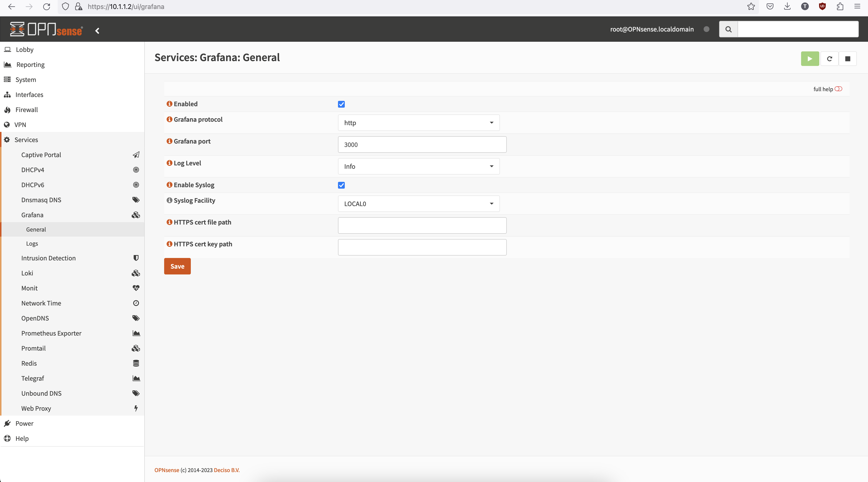Click the Monit heart icon

click(x=135, y=288)
